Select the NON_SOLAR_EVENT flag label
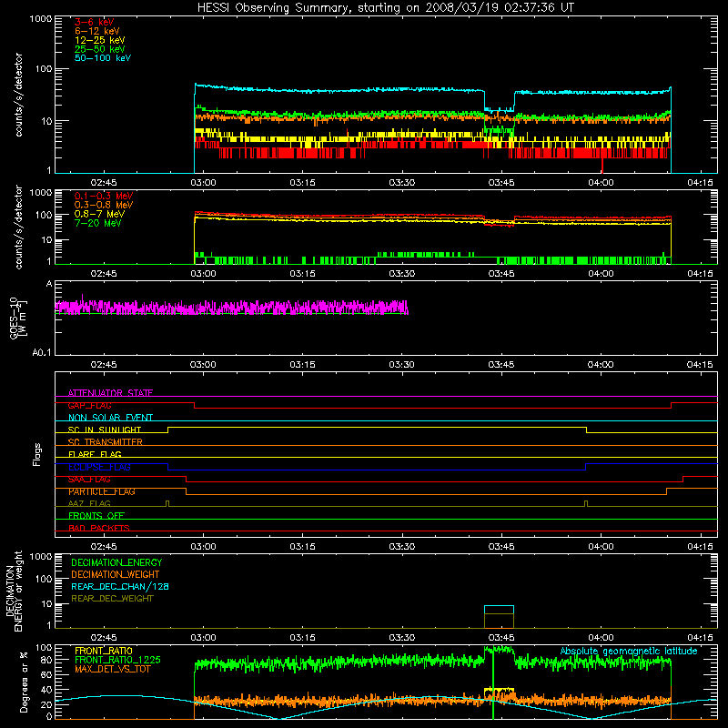Viewport: 728px width, 728px height. click(110, 418)
